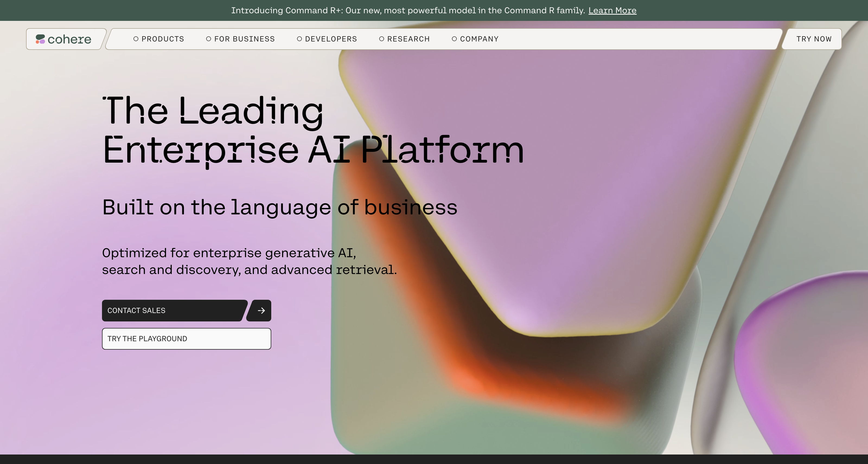Open the Research menu

pos(404,39)
